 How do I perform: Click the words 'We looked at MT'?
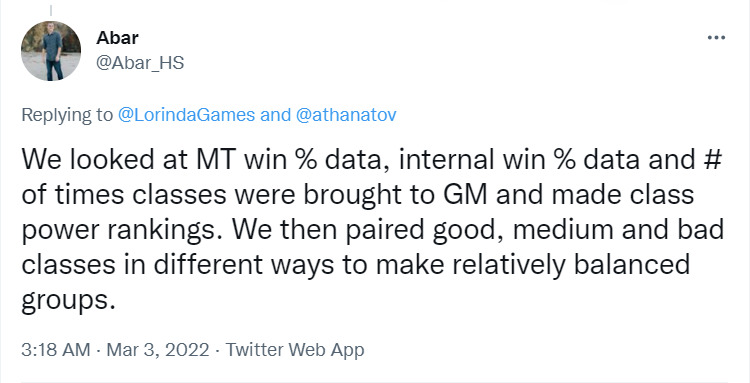coord(129,160)
